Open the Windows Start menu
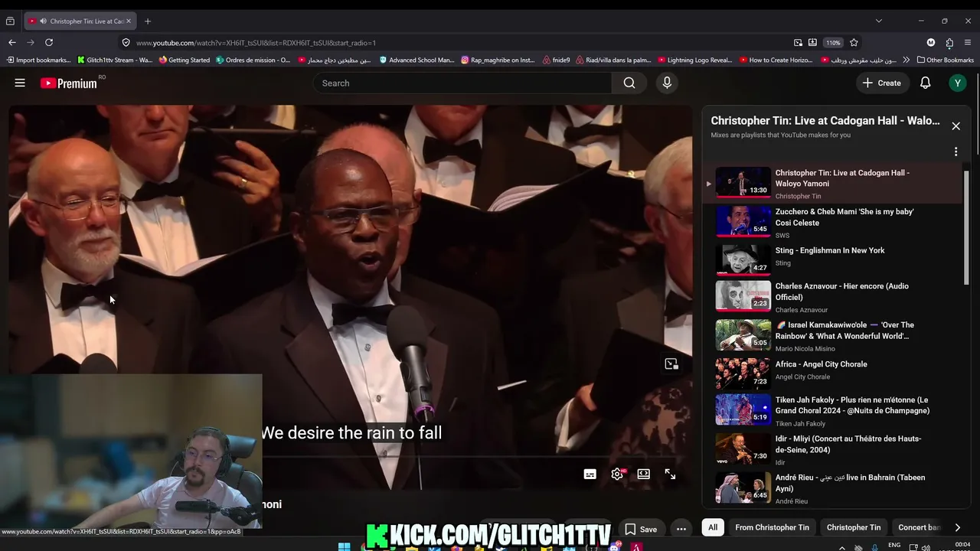 click(x=345, y=546)
